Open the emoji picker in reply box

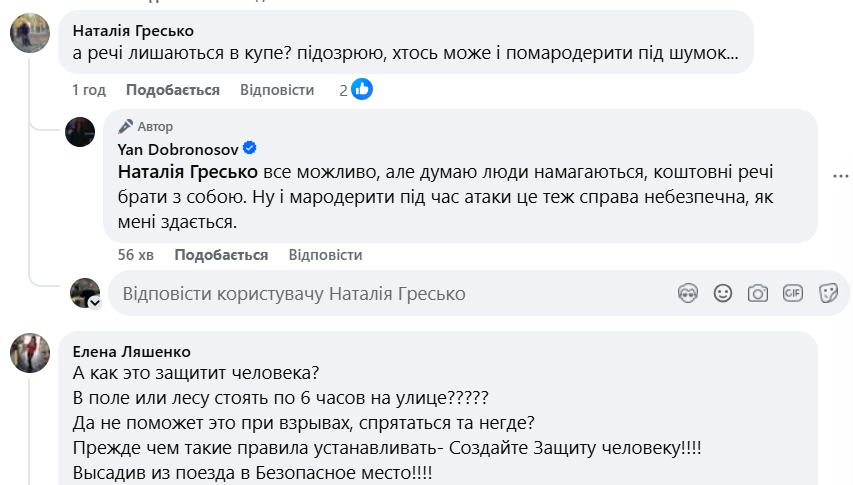[723, 293]
